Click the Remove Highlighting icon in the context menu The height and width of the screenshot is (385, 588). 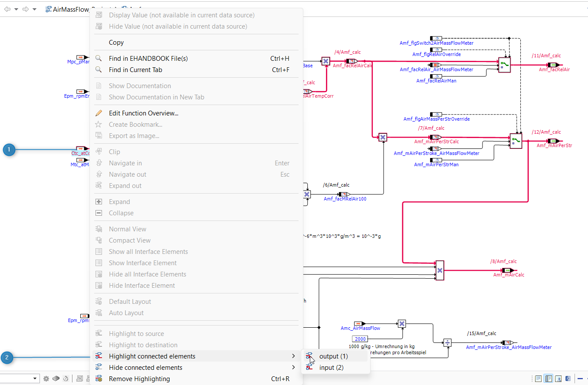click(99, 379)
